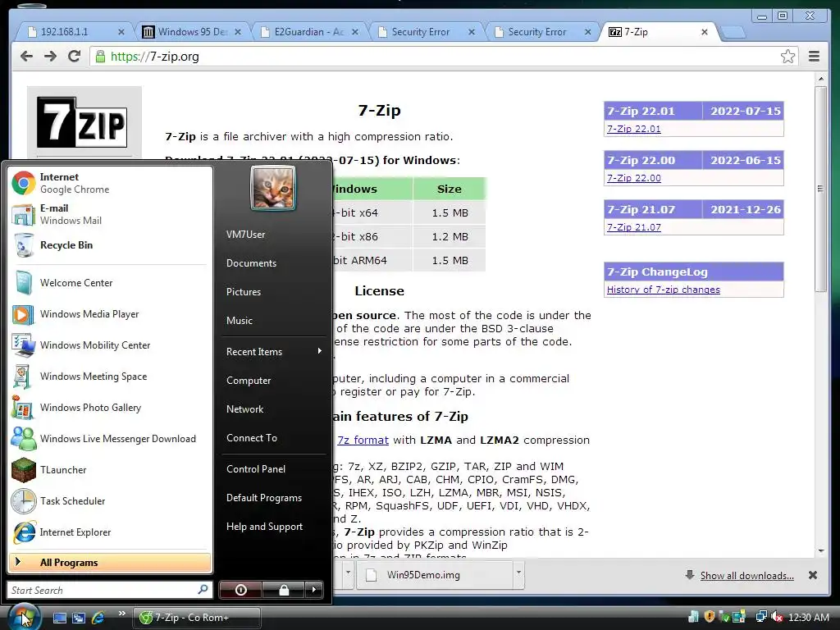Image resolution: width=840 pixels, height=630 pixels.
Task: Click the 7-Zip 22.01 link
Action: tap(634, 129)
